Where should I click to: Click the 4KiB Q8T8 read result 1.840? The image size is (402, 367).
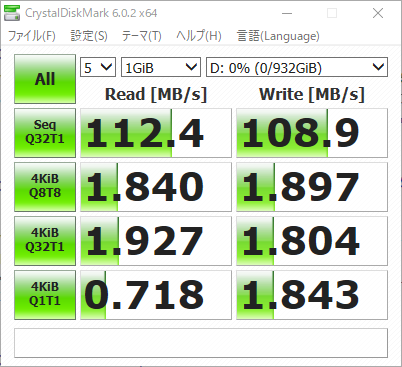(156, 187)
